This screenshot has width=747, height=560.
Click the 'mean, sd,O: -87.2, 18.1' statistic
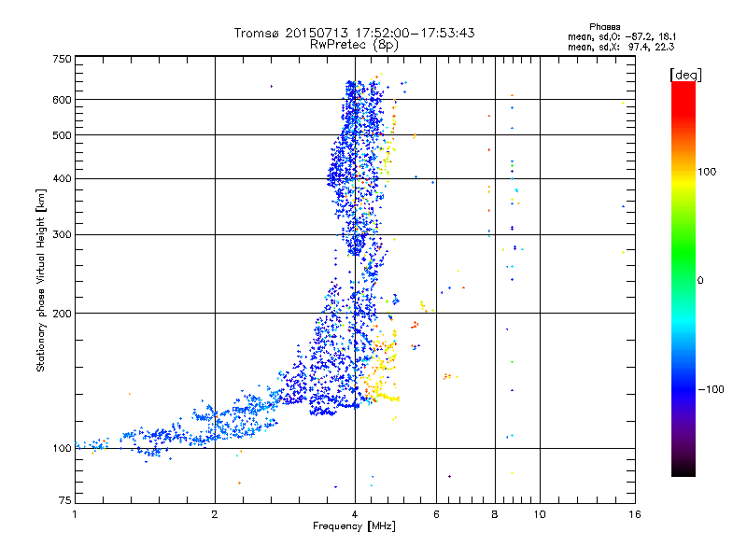tap(622, 36)
